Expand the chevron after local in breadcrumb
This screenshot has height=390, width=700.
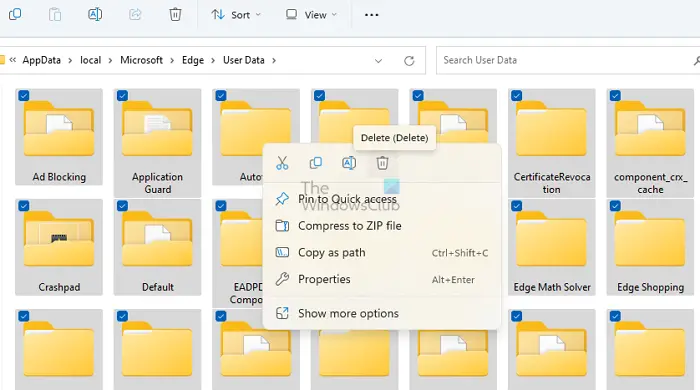(110, 60)
